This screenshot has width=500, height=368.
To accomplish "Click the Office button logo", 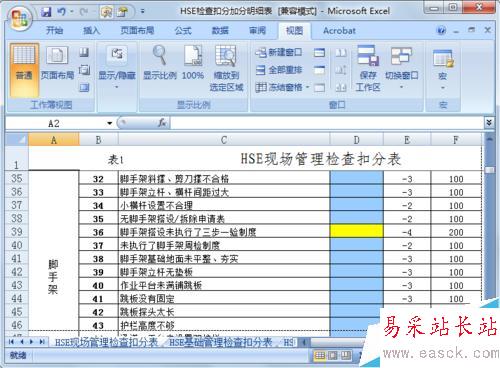I will (19, 18).
